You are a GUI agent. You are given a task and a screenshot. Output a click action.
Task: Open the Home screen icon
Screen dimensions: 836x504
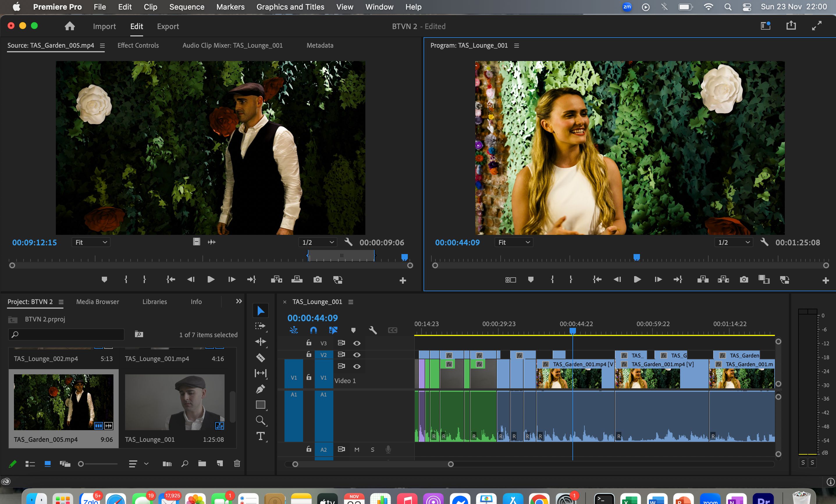tap(70, 26)
